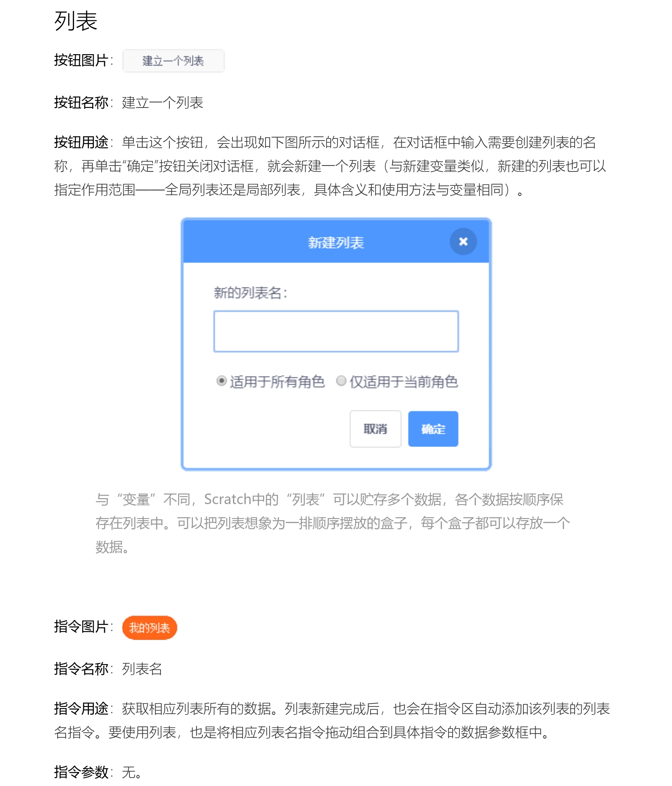Click the 适用于所有角色 label text

(x=277, y=382)
